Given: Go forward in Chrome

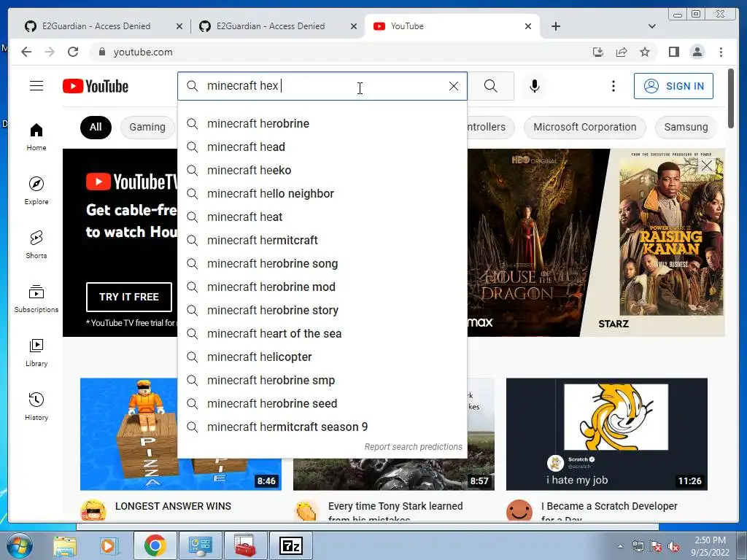Looking at the screenshot, I should 50,52.
